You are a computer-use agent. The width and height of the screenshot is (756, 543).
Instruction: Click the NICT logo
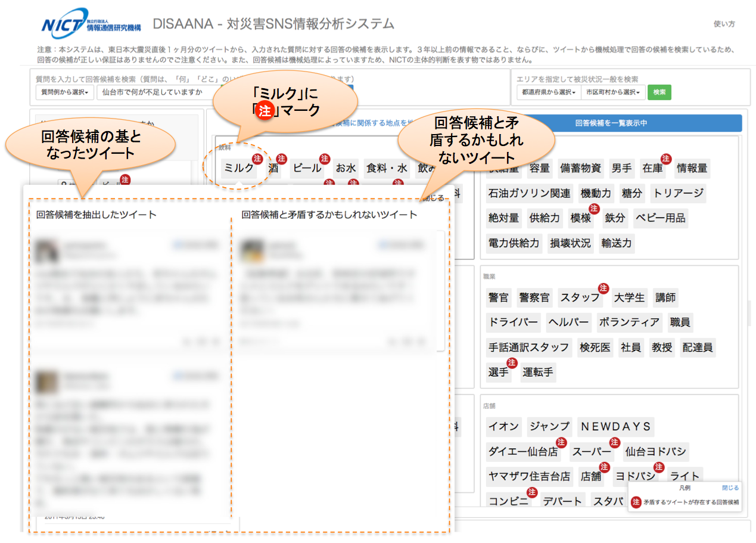[91, 23]
